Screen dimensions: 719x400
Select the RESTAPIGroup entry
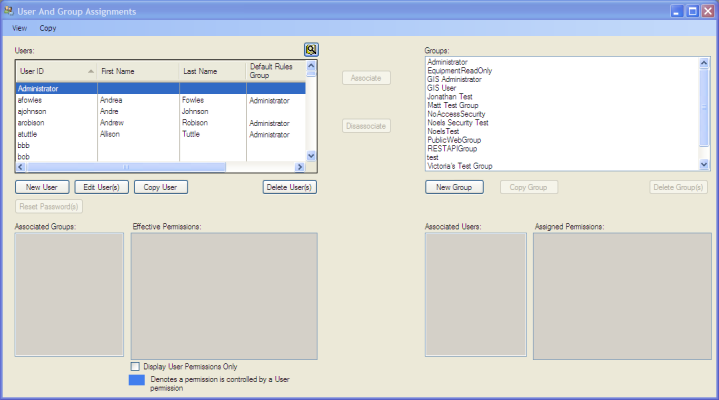452,149
